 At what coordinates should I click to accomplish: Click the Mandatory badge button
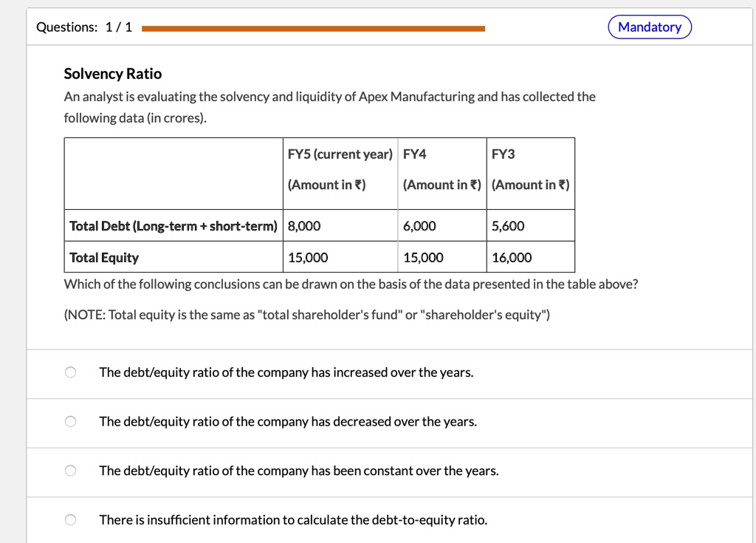coord(650,27)
